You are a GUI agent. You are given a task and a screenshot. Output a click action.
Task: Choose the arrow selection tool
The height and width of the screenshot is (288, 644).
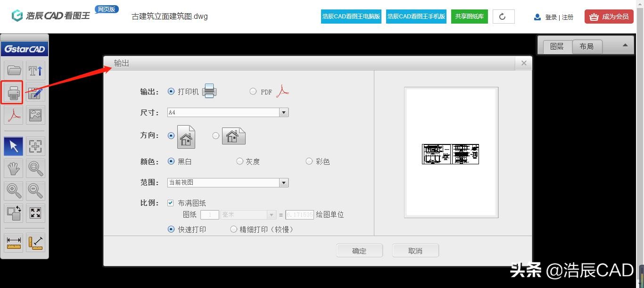14,146
